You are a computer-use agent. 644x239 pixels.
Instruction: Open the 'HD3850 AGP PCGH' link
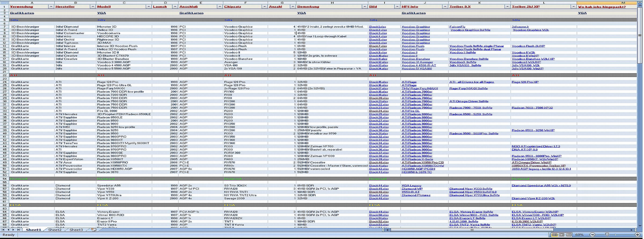coord(418,169)
